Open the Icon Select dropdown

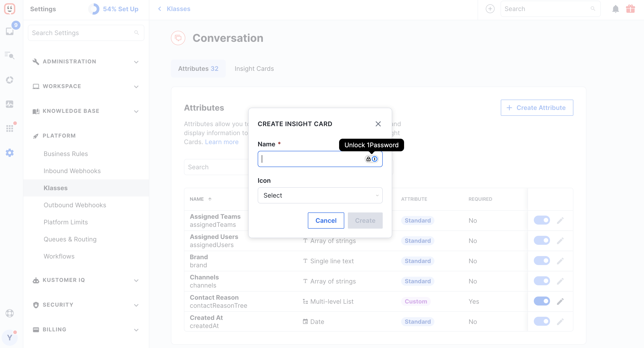[x=320, y=196]
